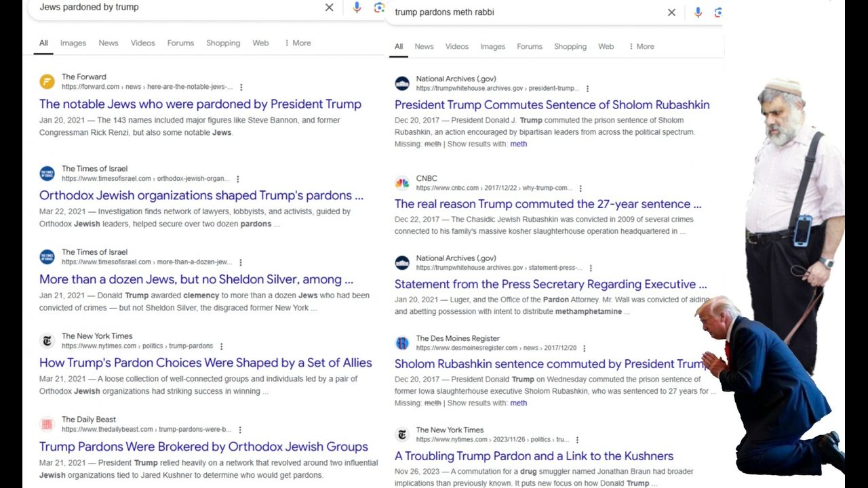This screenshot has height=488, width=868.
Task: Expand the More menu in left search tabs
Action: pos(298,43)
